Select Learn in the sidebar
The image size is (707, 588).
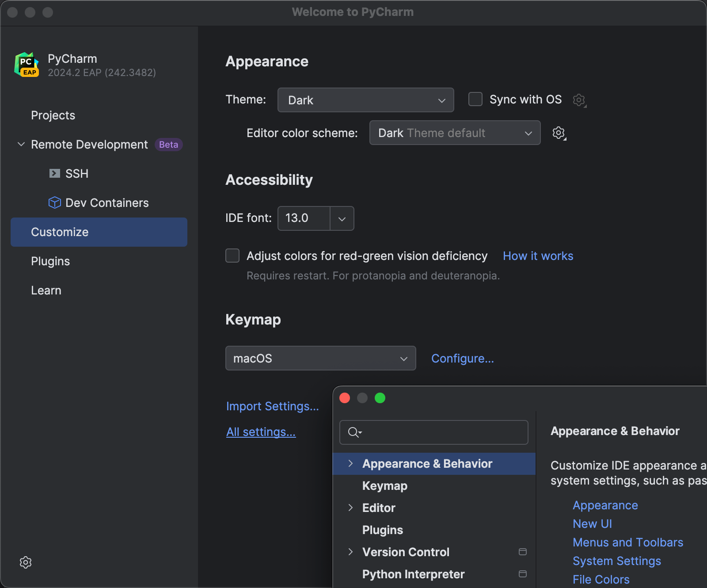tap(46, 290)
